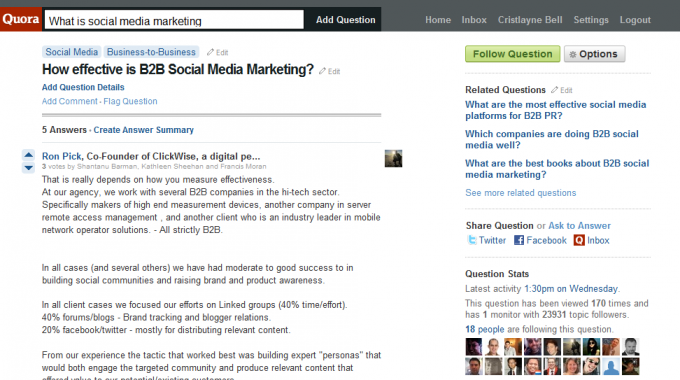Open Inbox in top navigation
Viewport: 680px width, 380px height.
(474, 20)
